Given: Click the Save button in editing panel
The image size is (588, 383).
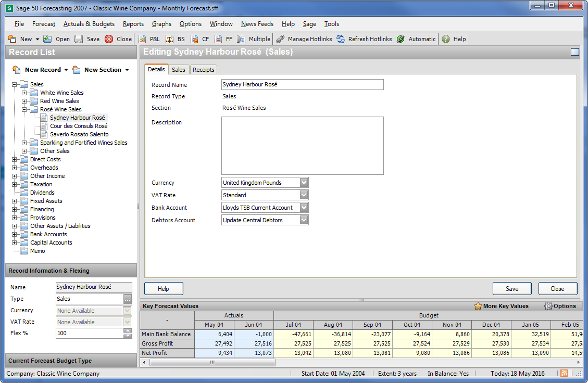Looking at the screenshot, I should click(x=512, y=289).
